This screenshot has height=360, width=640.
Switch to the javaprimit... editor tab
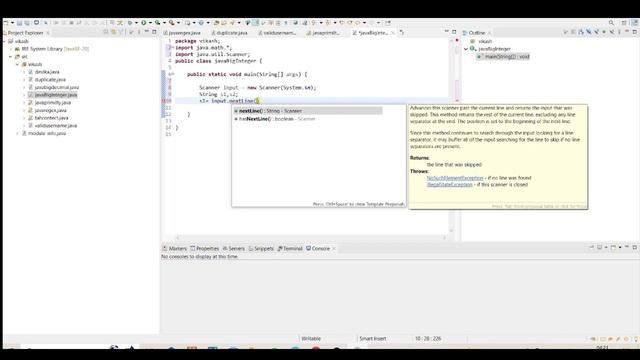pyautogui.click(x=323, y=33)
